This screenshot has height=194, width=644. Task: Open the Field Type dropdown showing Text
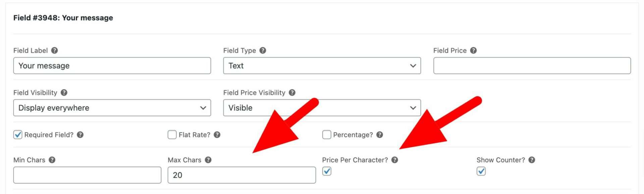pos(322,66)
